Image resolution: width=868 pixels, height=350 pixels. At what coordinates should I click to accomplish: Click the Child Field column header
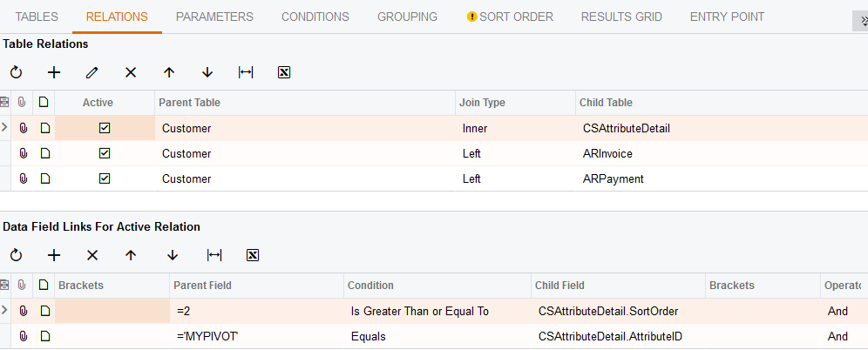618,286
